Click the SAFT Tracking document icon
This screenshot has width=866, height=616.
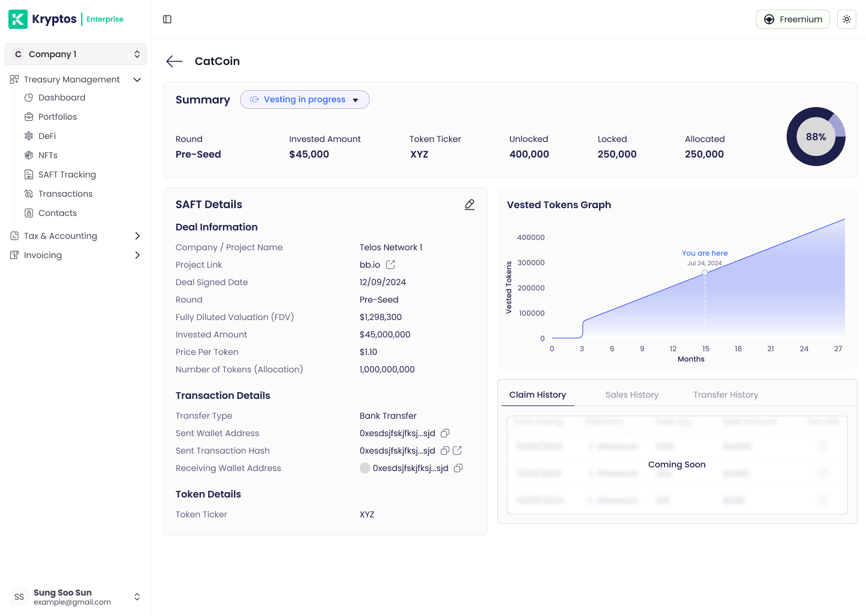[29, 174]
